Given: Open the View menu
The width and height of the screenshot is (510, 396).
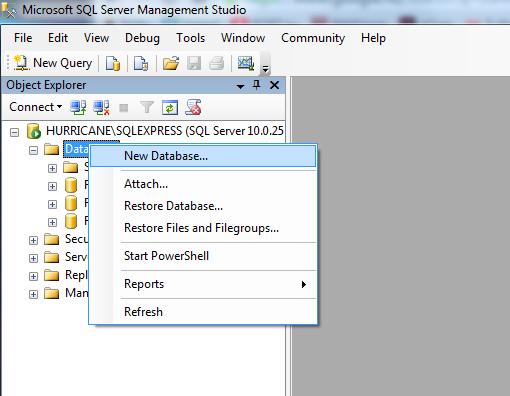Looking at the screenshot, I should click(96, 38).
